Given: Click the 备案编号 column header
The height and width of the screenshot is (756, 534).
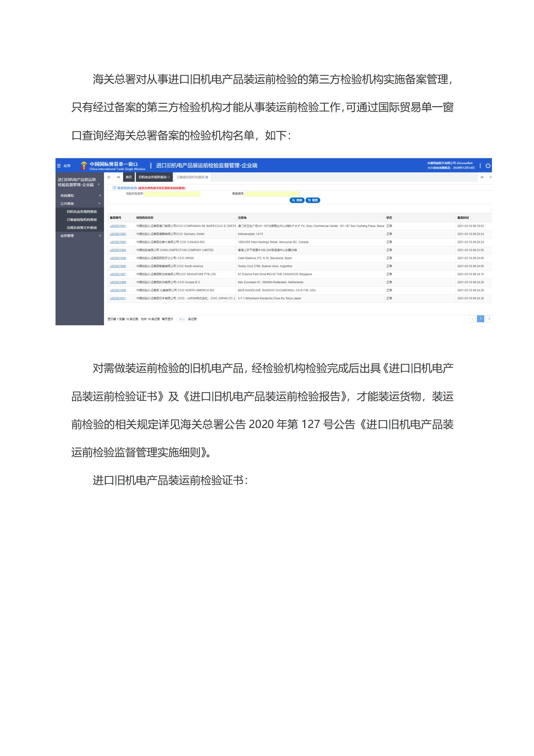Looking at the screenshot, I should pos(121,218).
